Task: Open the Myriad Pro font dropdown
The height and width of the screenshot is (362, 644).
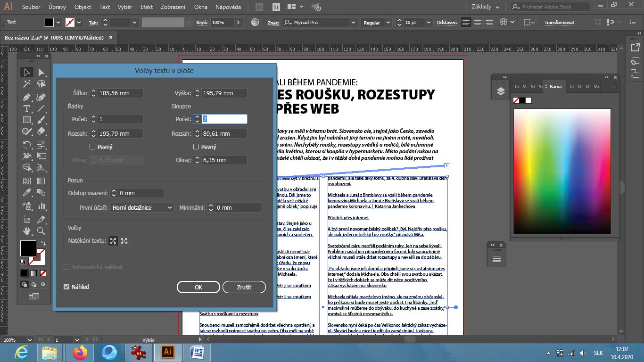Action: [352, 22]
